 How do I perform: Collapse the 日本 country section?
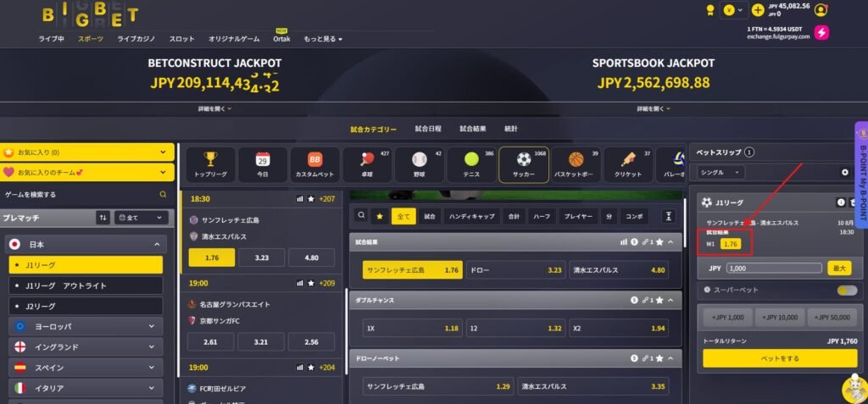[x=86, y=244]
